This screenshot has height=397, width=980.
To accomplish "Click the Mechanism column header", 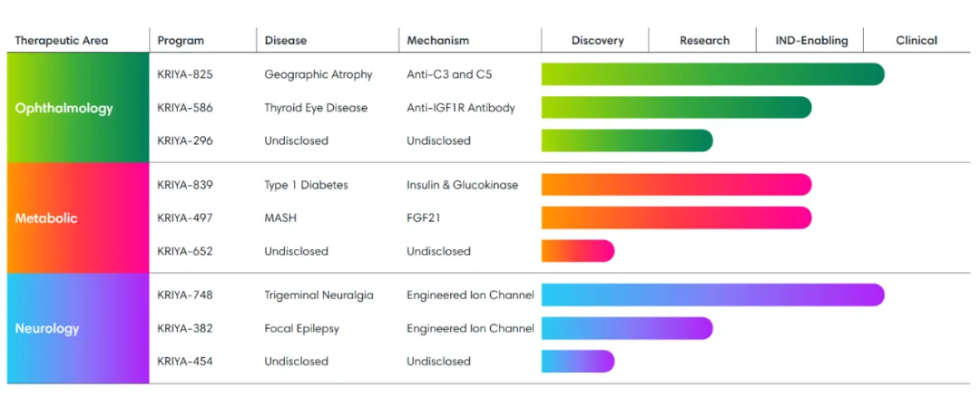I will tap(438, 41).
